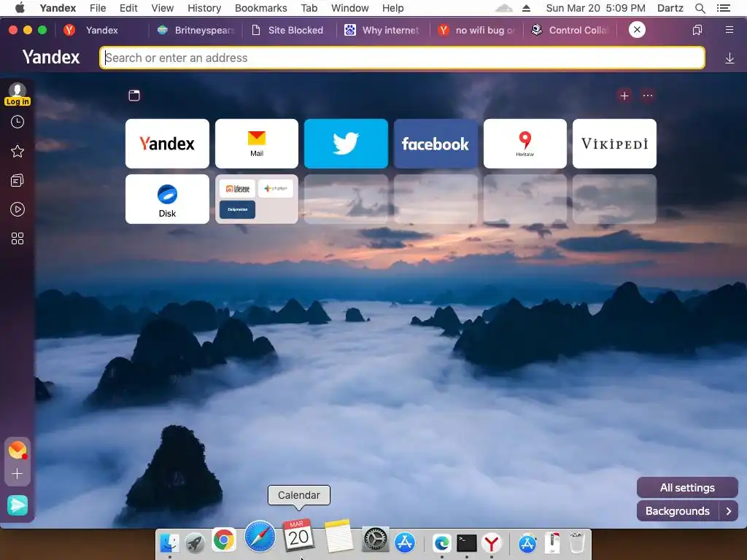This screenshot has width=747, height=560.
Task: Expand Backgrounds with the chevron arrow
Action: 729,511
